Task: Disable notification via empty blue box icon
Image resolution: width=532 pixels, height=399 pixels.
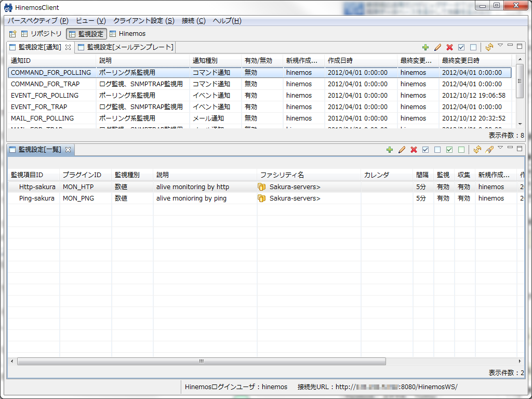Action: tap(473, 47)
